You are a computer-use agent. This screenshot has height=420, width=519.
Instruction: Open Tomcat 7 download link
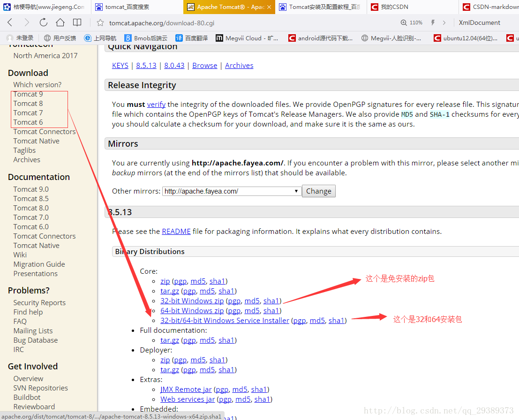tap(28, 113)
